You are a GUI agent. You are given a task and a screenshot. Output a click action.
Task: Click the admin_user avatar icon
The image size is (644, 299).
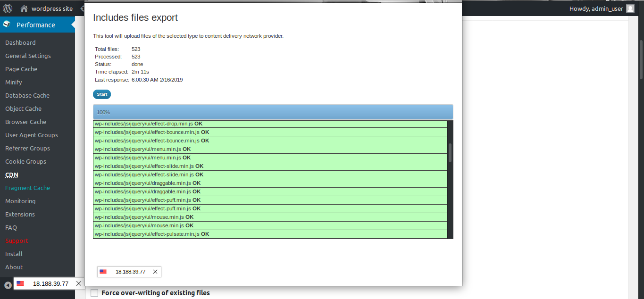point(630,8)
